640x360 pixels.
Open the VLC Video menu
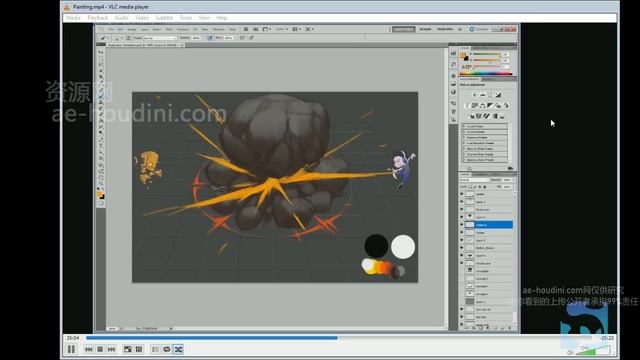click(x=142, y=18)
